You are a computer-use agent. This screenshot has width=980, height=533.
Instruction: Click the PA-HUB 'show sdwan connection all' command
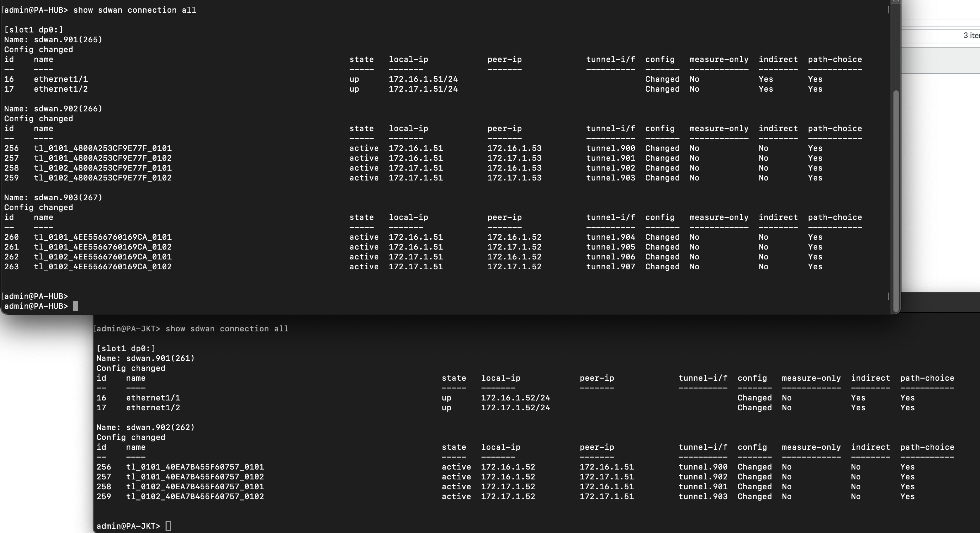coord(135,10)
